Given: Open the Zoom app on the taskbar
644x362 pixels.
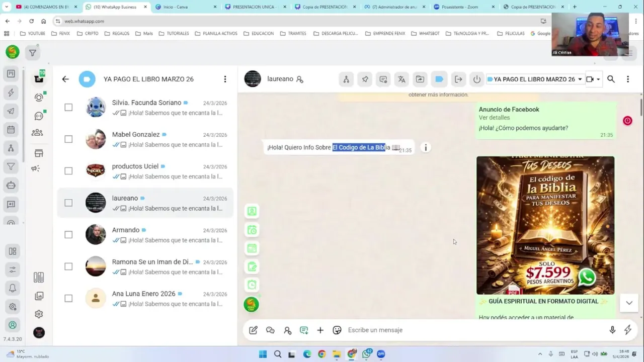Looking at the screenshot, I should point(381,354).
